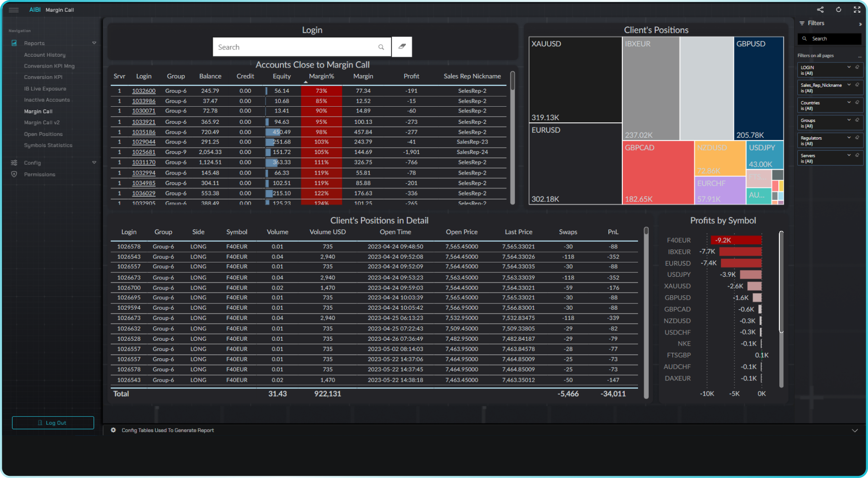Expand the Countries filter dropdown
868x478 pixels.
point(849,102)
